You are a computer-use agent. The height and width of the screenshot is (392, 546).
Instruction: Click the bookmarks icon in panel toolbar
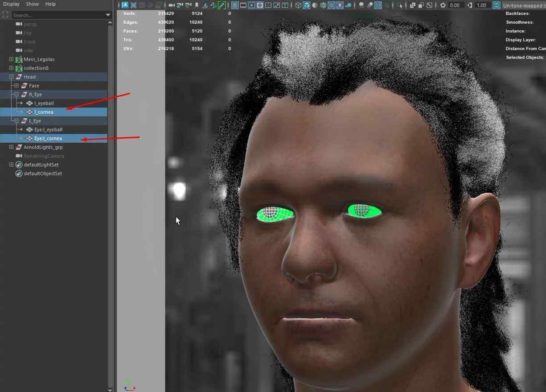coord(197,5)
